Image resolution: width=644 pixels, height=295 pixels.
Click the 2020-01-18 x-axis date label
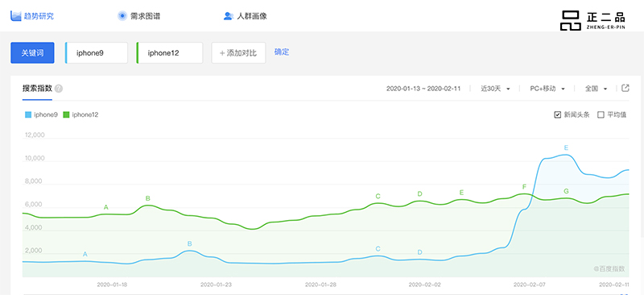click(112, 285)
